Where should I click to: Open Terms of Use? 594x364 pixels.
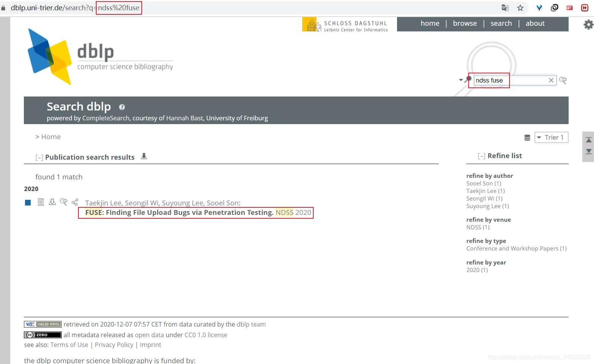(x=69, y=345)
